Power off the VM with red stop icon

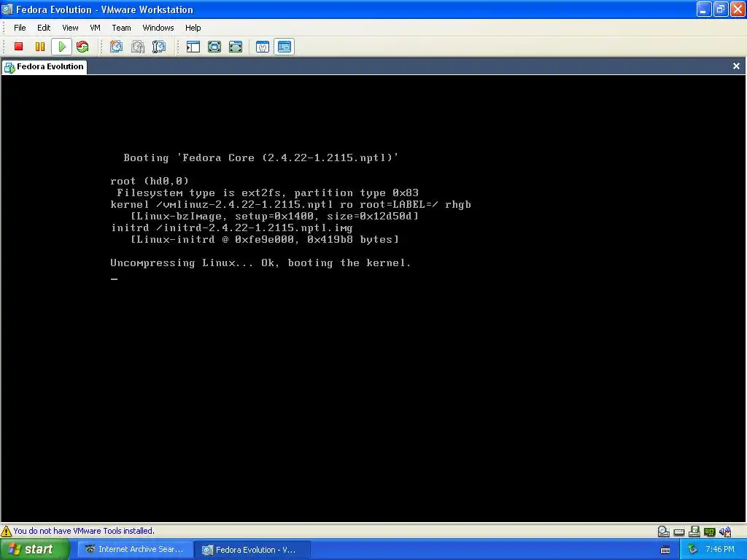[18, 47]
